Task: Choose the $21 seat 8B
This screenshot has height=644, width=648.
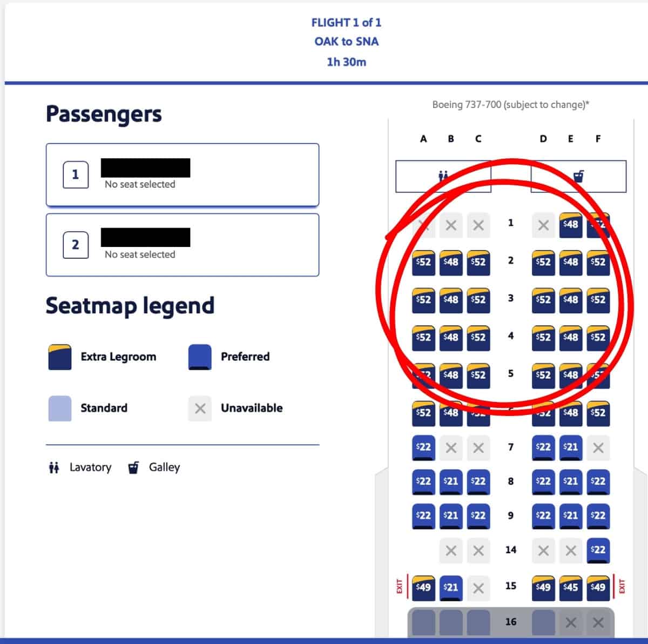Action: click(x=451, y=482)
